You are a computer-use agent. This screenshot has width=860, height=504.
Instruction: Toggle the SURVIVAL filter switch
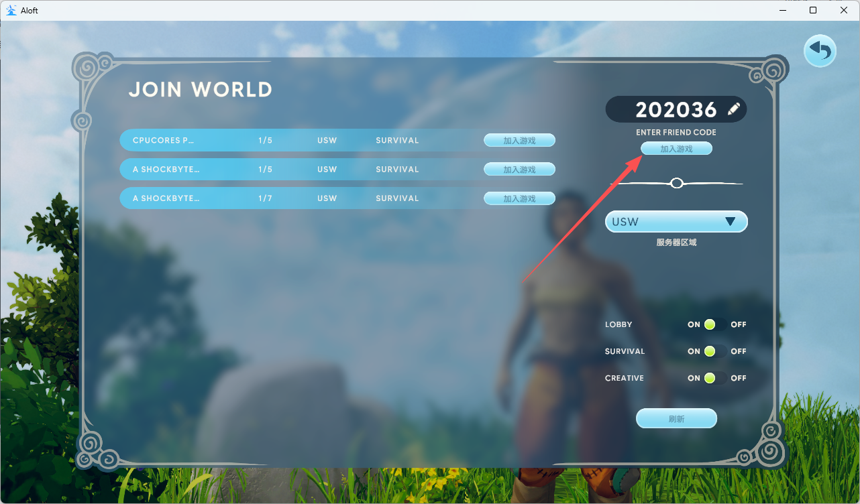pyautogui.click(x=715, y=351)
